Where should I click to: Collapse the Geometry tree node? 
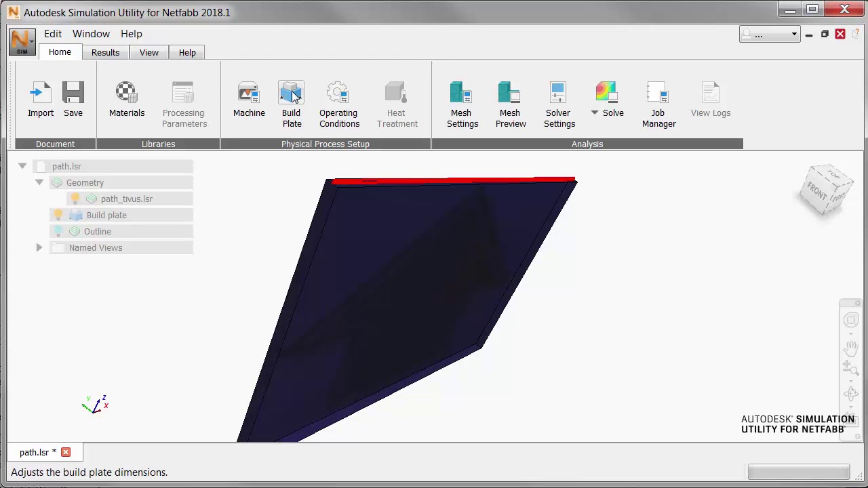[x=39, y=182]
